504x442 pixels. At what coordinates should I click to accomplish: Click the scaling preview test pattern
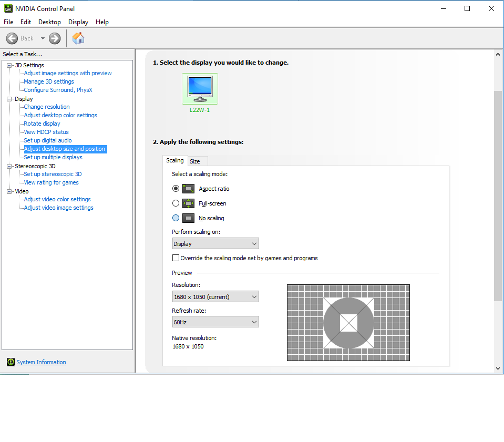tap(348, 323)
